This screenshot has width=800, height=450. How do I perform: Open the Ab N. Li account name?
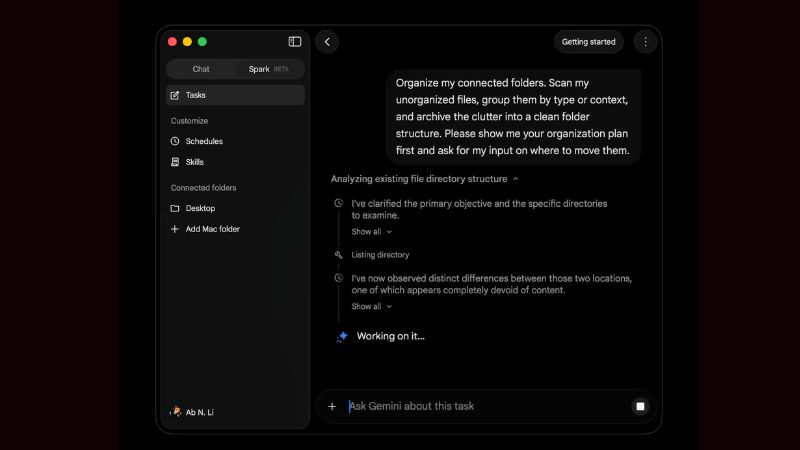(199, 412)
